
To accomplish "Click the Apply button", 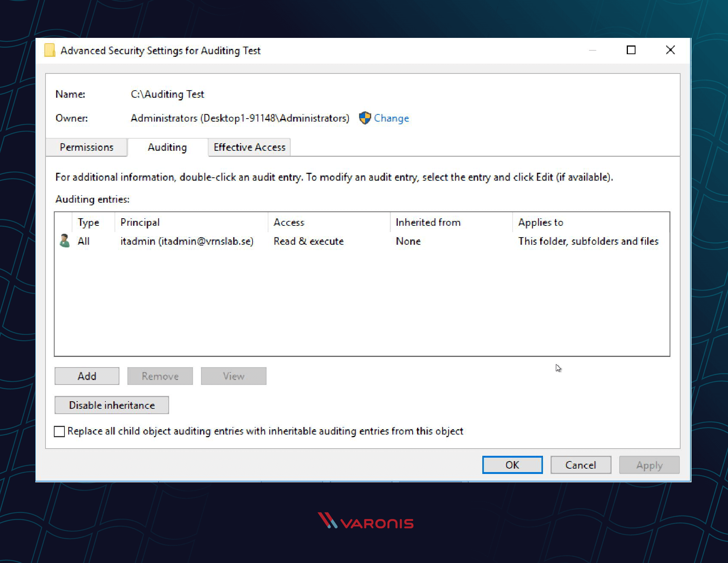I will tap(649, 465).
